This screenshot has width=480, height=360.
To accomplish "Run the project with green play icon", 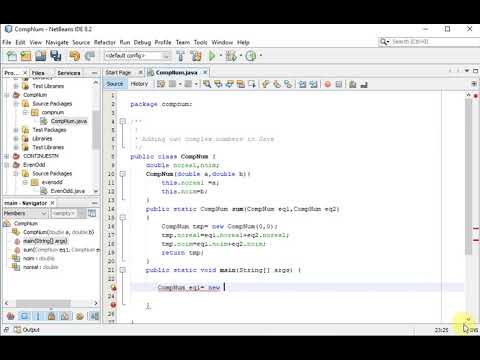I will click(212, 56).
